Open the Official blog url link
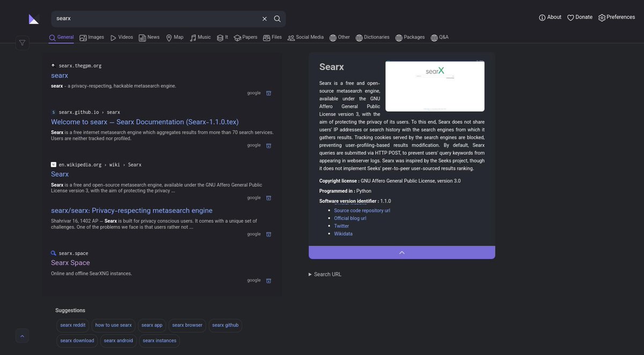 [350, 219]
